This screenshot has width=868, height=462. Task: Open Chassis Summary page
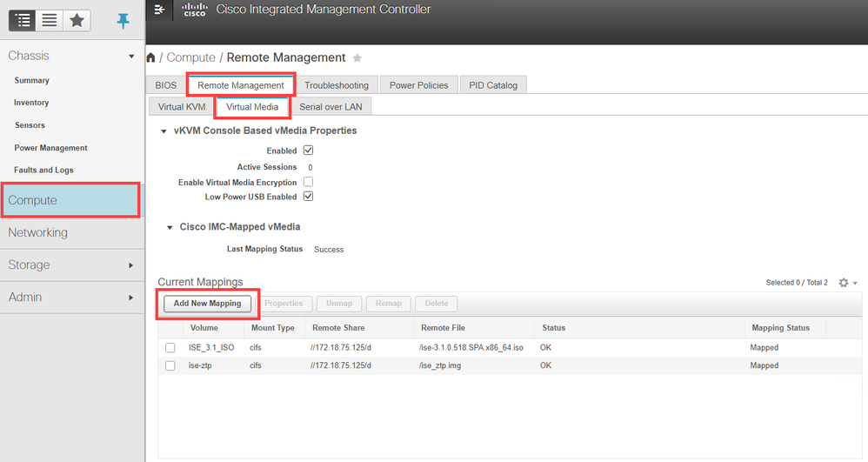(32, 80)
